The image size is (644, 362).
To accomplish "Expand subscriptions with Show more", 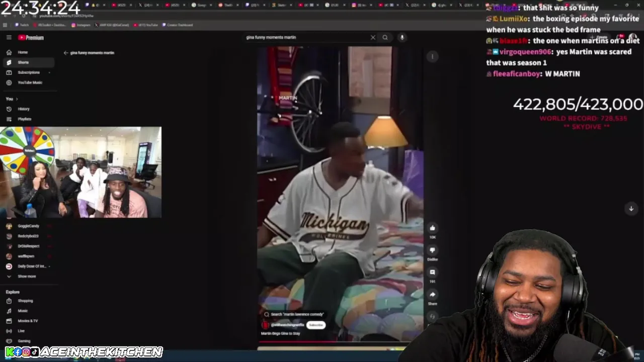I will pyautogui.click(x=26, y=277).
